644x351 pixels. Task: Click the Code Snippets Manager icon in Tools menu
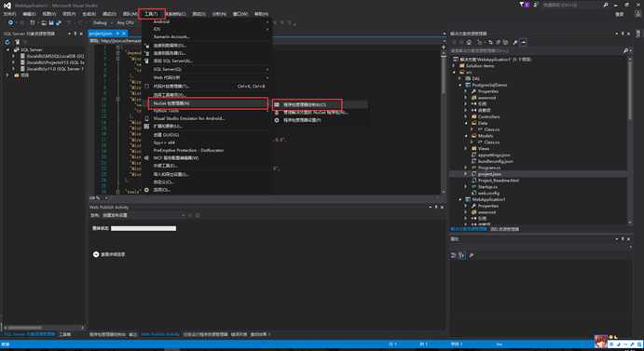tap(146, 87)
